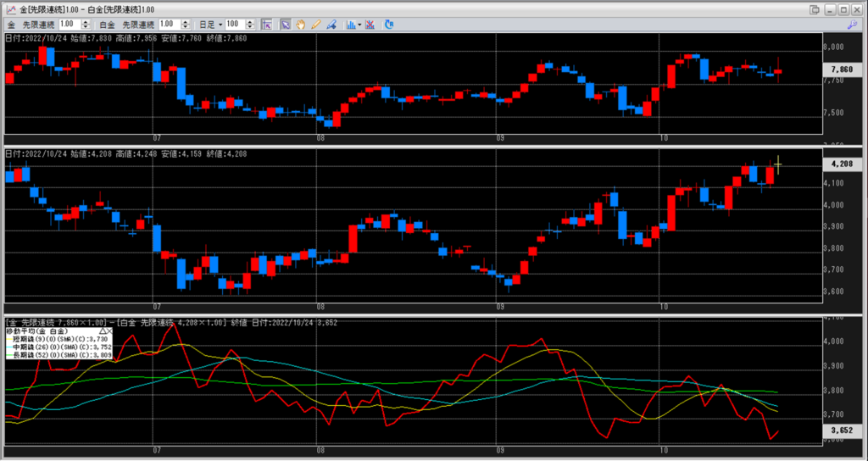Click the remove indicator icon with red X
The image size is (868, 461).
[371, 25]
